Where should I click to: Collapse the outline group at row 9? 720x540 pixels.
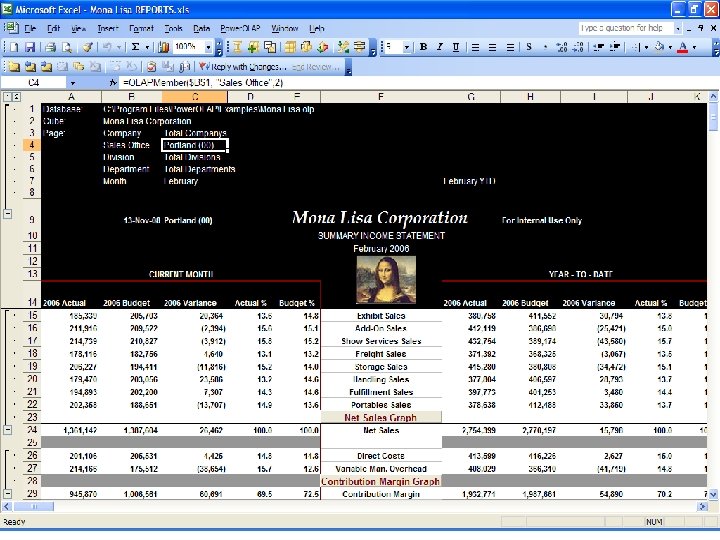[7, 214]
